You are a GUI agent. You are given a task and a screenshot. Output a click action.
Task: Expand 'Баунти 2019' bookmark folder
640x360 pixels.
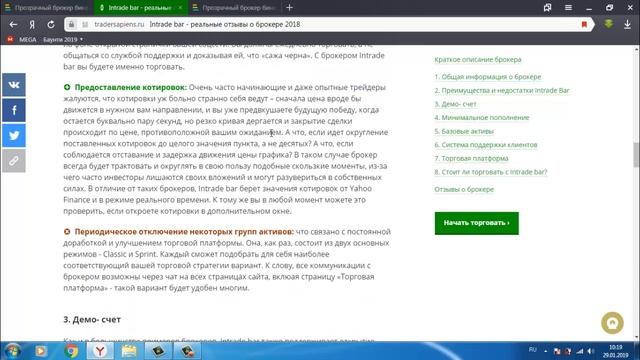pos(63,40)
